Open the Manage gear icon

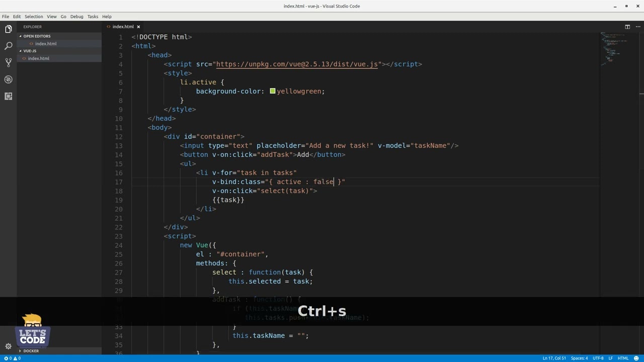[8, 346]
